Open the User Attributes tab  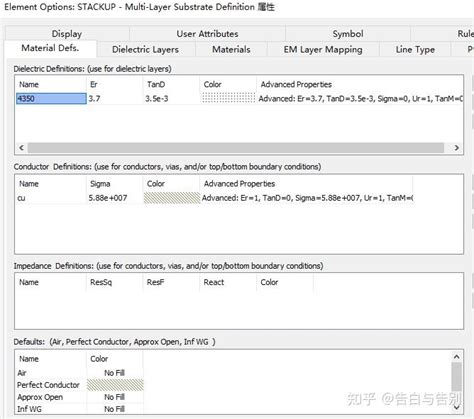pos(207,34)
